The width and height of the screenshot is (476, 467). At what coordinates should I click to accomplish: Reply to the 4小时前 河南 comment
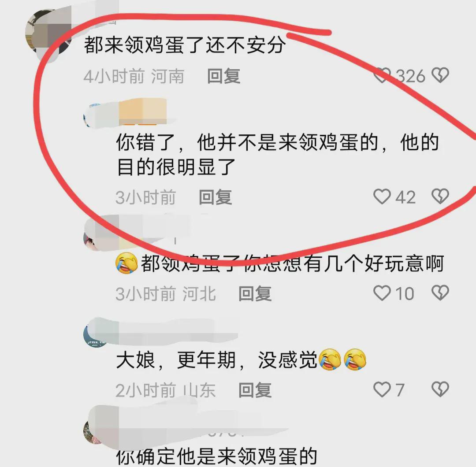[224, 76]
